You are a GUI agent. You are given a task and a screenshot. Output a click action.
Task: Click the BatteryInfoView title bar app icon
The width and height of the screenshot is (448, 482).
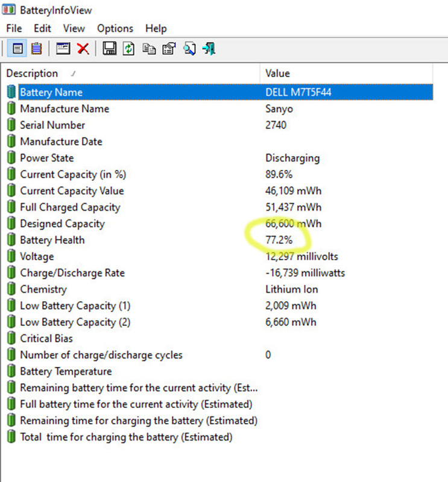tap(8, 10)
